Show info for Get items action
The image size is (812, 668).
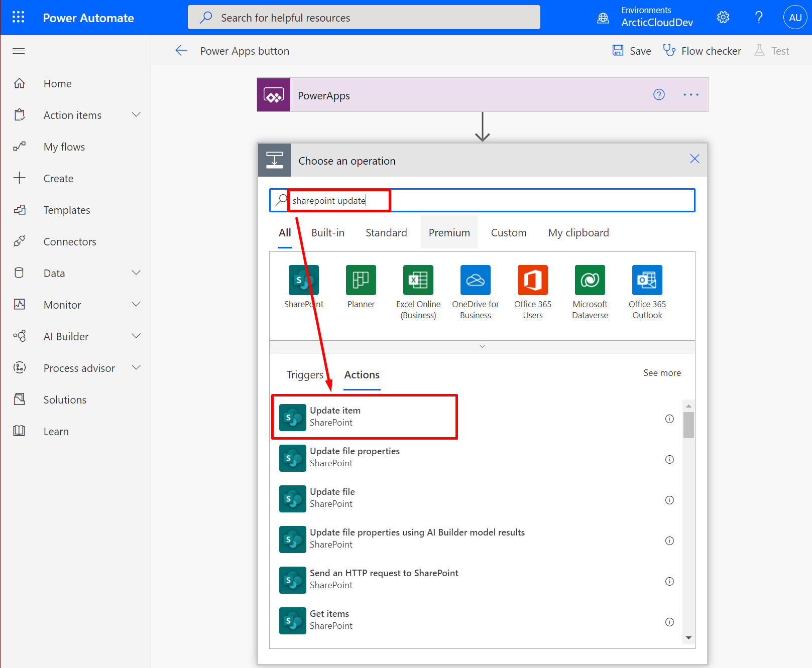(669, 622)
